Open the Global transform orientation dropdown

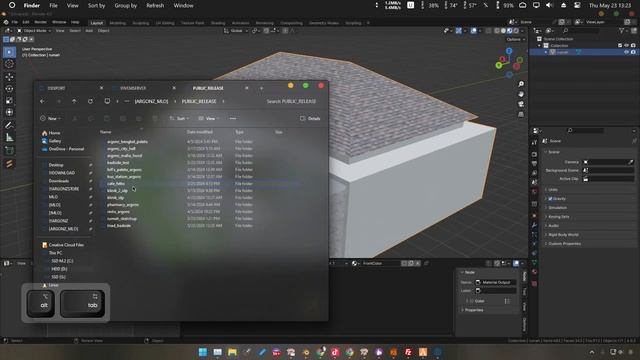[236, 31]
